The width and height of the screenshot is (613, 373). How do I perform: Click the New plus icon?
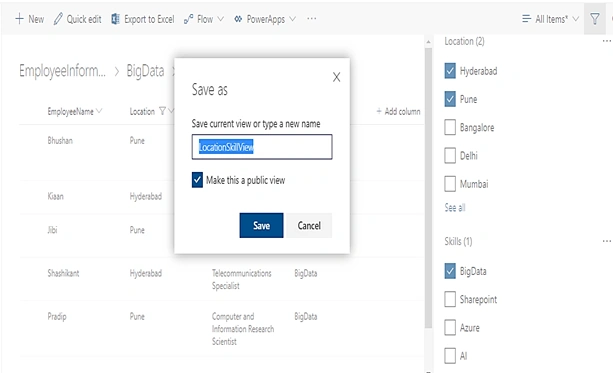coord(20,19)
